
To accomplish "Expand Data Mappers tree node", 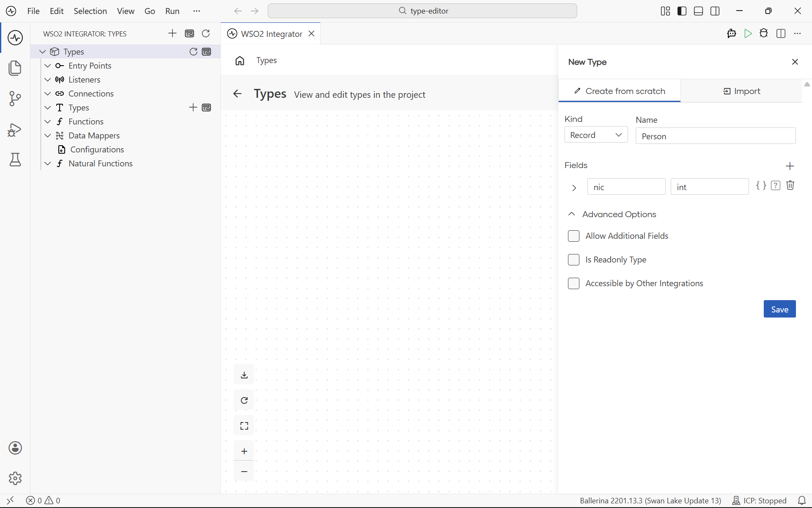I will (48, 135).
